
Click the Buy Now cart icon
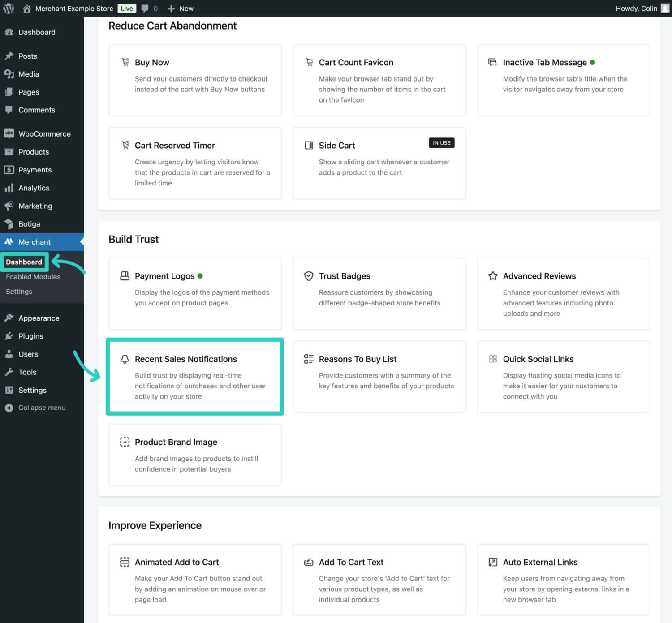(125, 62)
